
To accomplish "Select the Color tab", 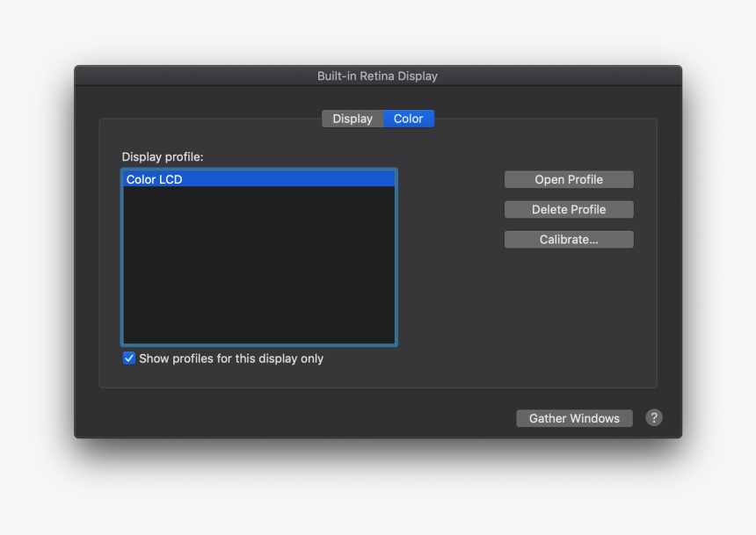I will click(x=409, y=119).
